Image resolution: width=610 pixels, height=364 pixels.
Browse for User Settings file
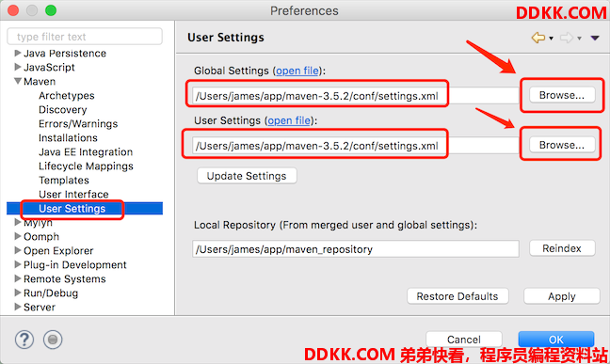tap(562, 145)
